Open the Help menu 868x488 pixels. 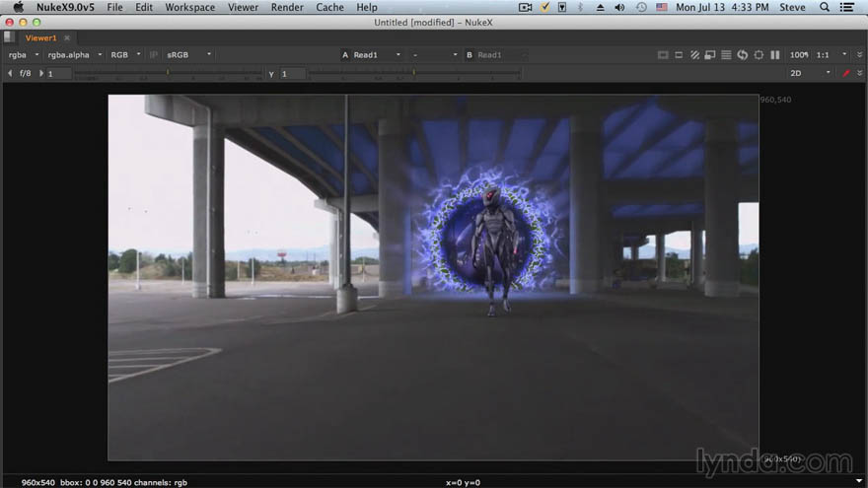tap(367, 7)
